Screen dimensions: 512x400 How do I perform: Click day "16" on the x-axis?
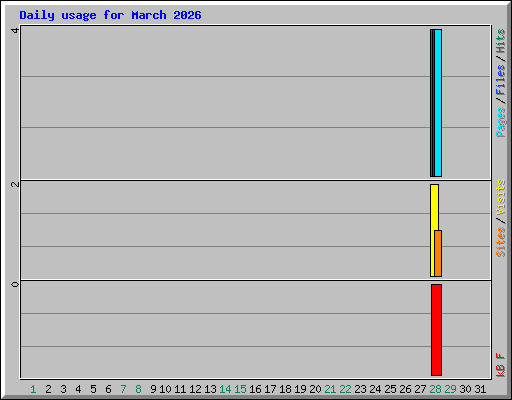255,389
